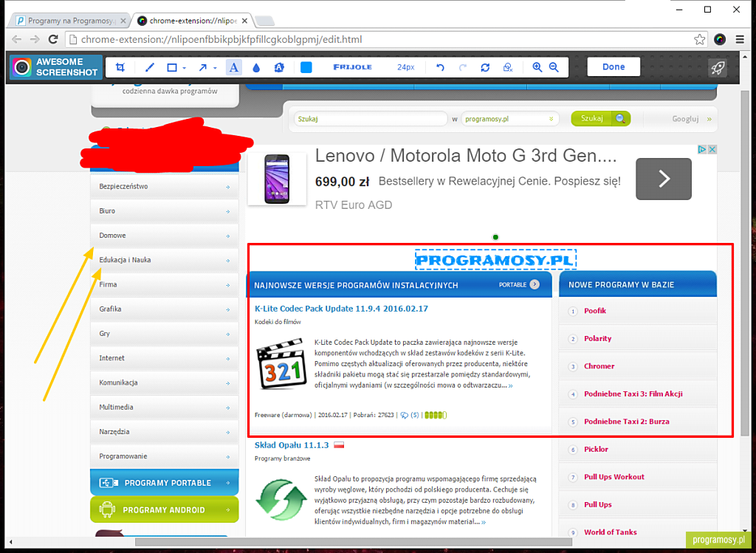Click the AdChoices icon on the ad
The image size is (756, 553).
coord(703,149)
